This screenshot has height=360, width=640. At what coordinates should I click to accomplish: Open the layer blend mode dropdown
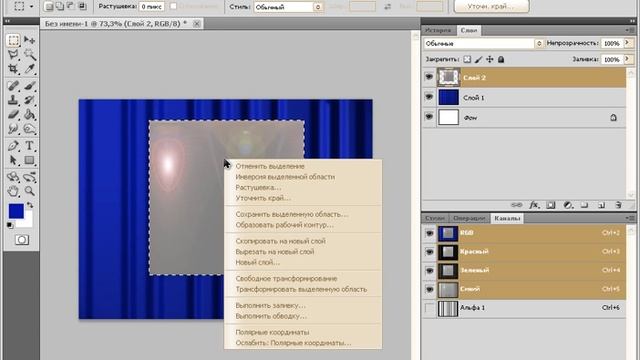pos(484,43)
